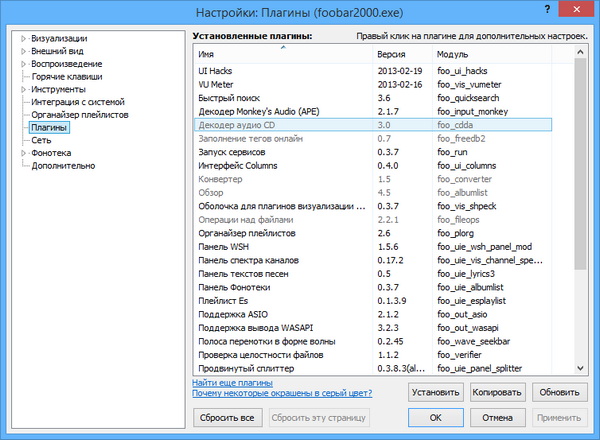Select the Плагины tree item

(x=49, y=127)
